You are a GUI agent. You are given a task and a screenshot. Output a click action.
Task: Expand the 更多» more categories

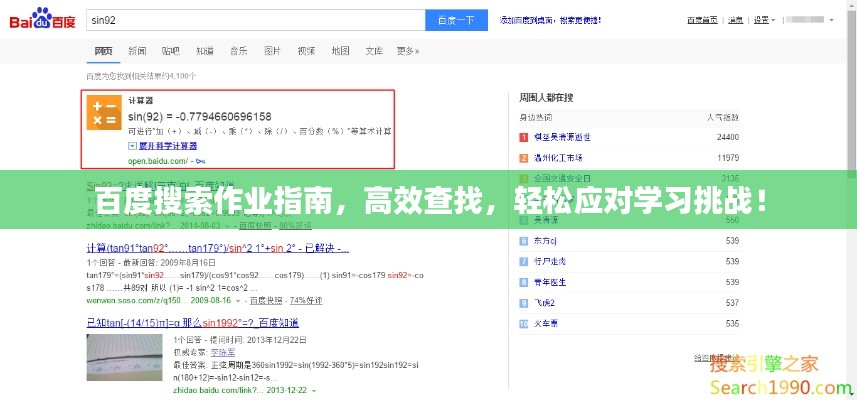click(x=407, y=50)
